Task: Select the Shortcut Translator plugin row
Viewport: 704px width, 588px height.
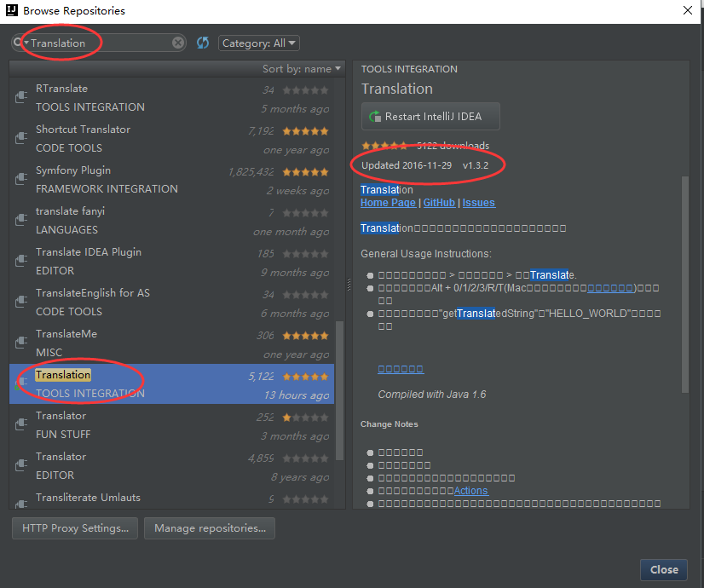Action: pos(172,138)
